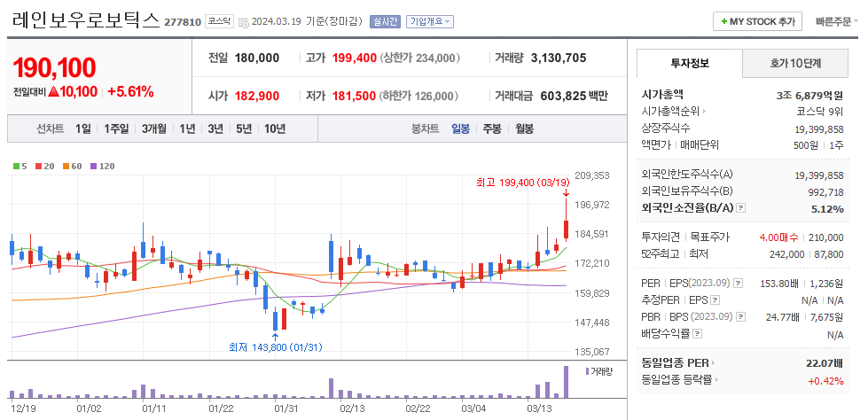This screenshot has width=868, height=420.
Task: Click the calendar icon before the date
Action: pyautogui.click(x=244, y=22)
